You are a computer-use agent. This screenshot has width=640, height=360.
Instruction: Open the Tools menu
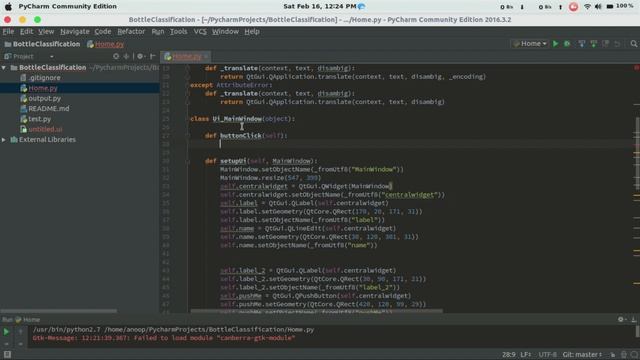pyautogui.click(x=178, y=31)
